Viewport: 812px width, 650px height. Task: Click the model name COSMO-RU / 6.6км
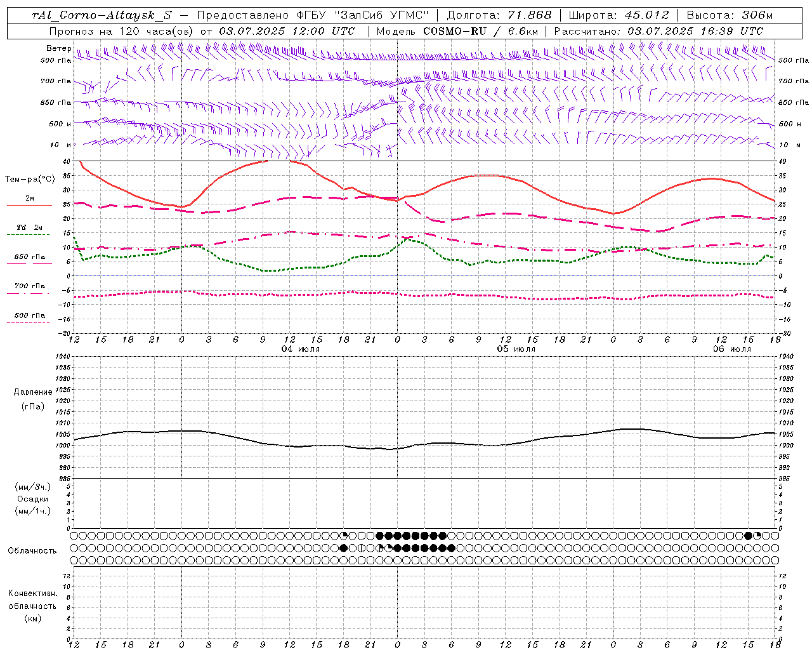click(x=480, y=31)
